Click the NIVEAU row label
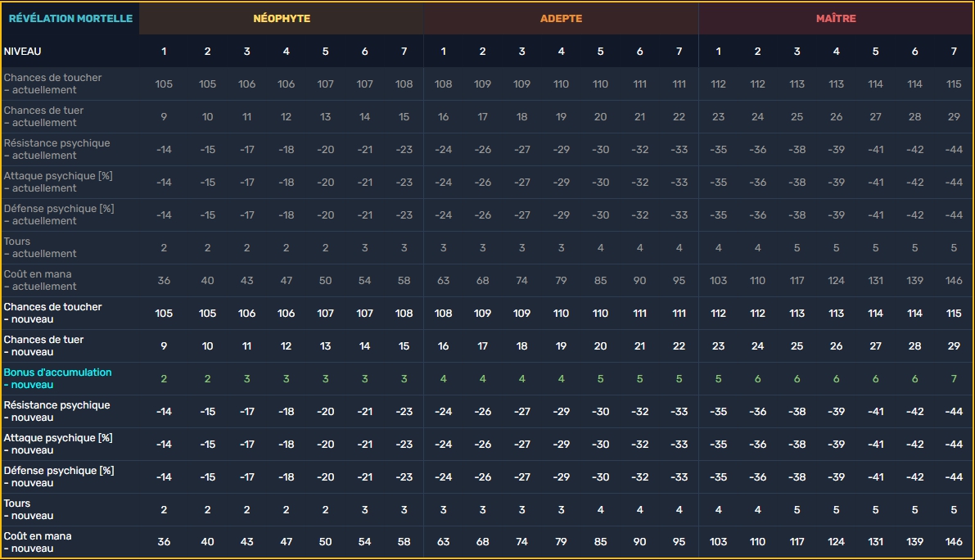The height and width of the screenshot is (560, 975). click(x=22, y=52)
